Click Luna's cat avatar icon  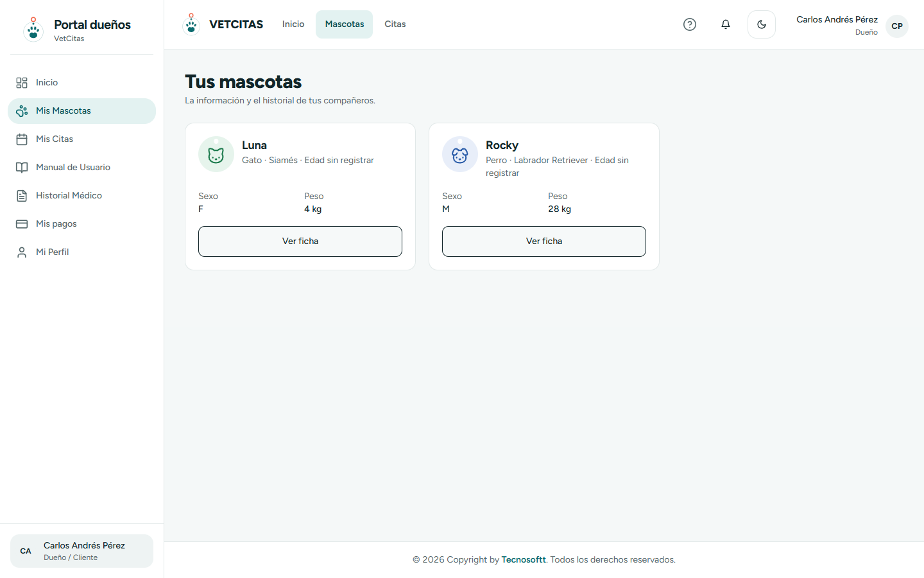click(216, 154)
